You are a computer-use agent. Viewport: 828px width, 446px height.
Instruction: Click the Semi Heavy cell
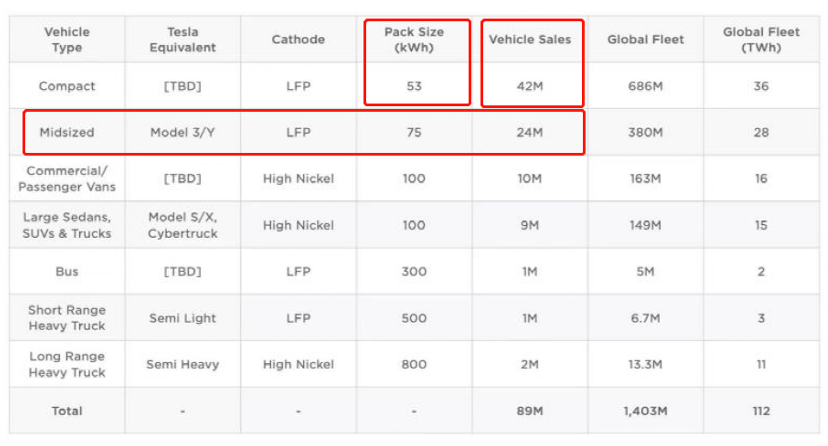[183, 364]
